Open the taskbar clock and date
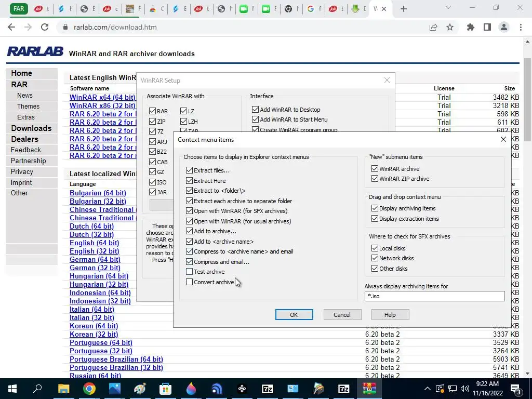The image size is (532, 399). coord(487,389)
